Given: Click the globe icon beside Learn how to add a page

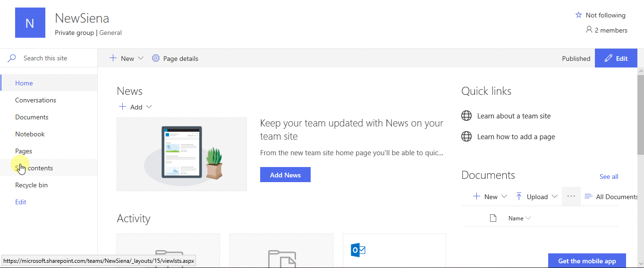Looking at the screenshot, I should coord(466,136).
